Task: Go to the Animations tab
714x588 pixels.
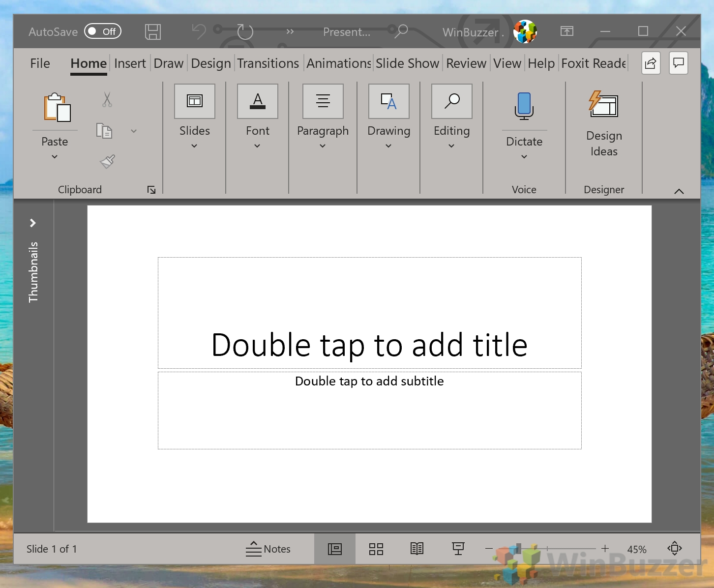Action: [x=339, y=63]
